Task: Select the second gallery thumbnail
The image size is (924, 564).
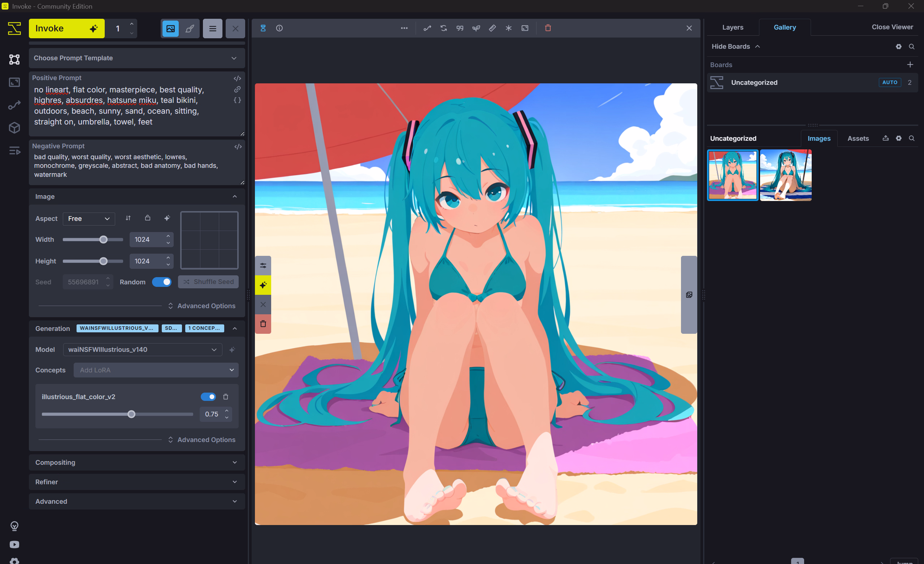Action: (x=786, y=175)
